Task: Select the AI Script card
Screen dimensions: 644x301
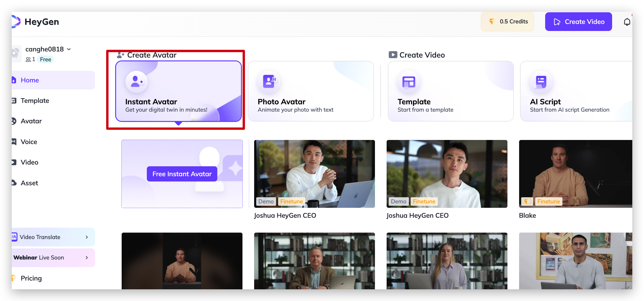Action: [576, 91]
